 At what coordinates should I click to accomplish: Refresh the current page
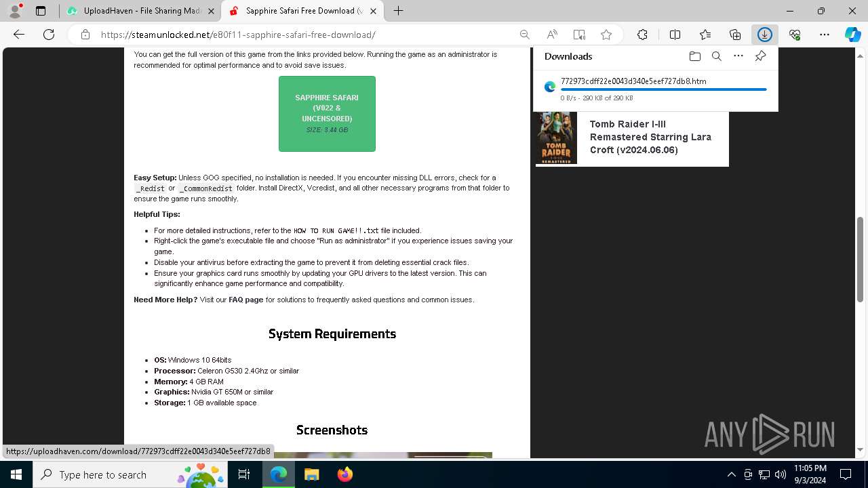49,35
